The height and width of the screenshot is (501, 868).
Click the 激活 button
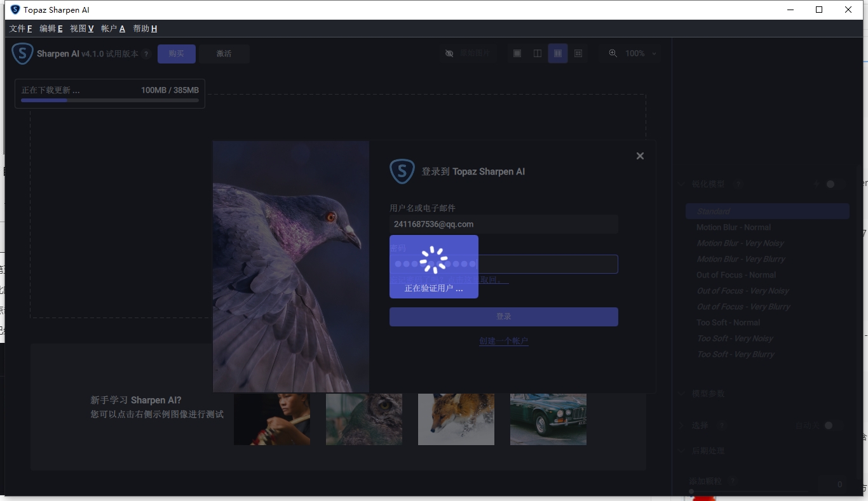tap(224, 54)
